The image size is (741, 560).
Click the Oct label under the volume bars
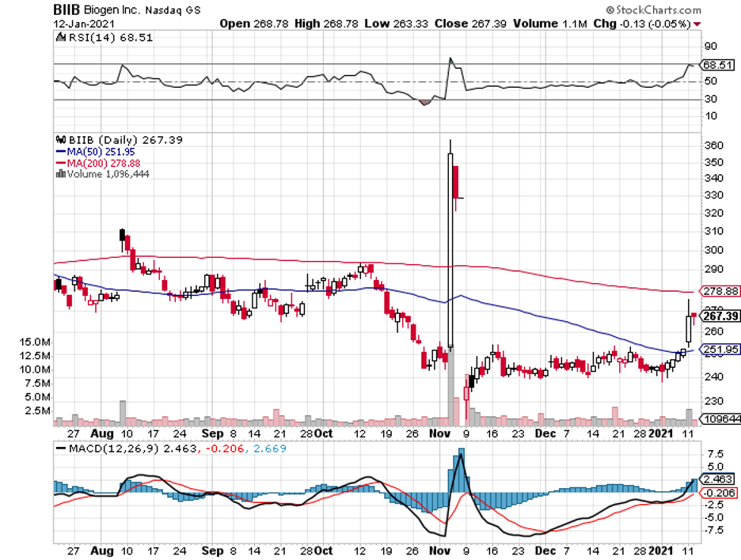[324, 433]
